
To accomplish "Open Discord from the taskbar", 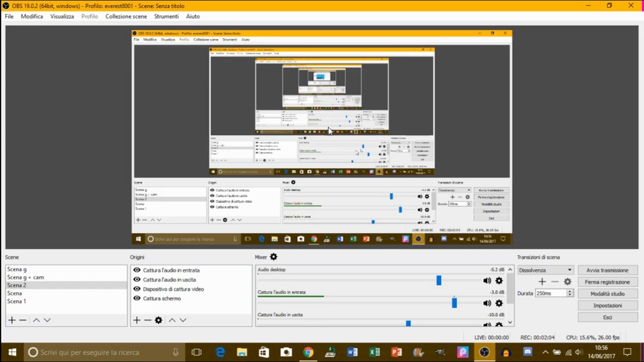I will coord(527,352).
